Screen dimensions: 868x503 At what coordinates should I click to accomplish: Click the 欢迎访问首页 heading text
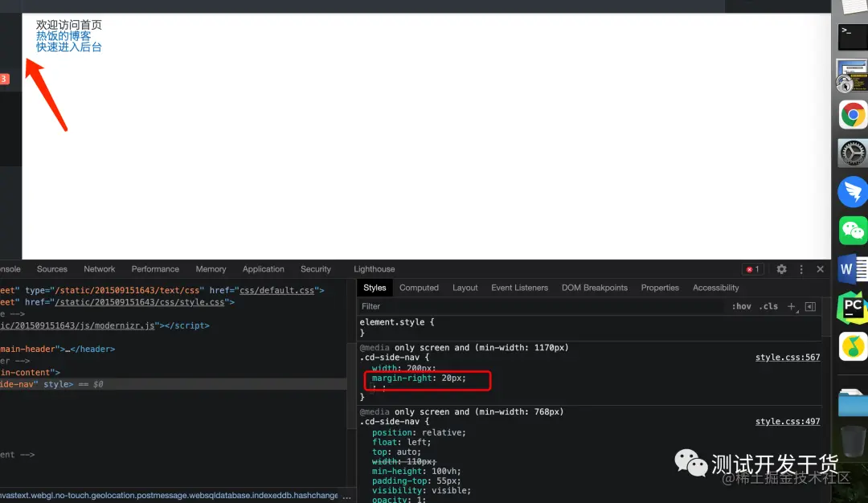(68, 25)
